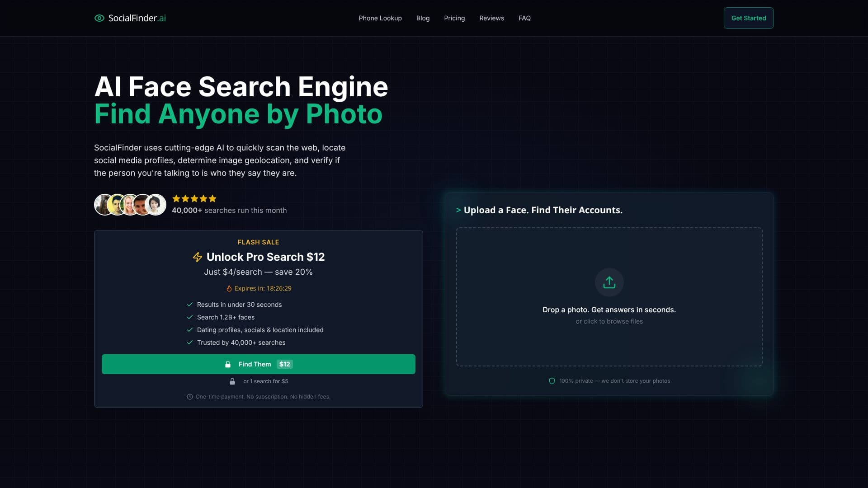868x488 pixels.
Task: Click the 'Just $4/search — save 20%' text
Action: click(258, 272)
